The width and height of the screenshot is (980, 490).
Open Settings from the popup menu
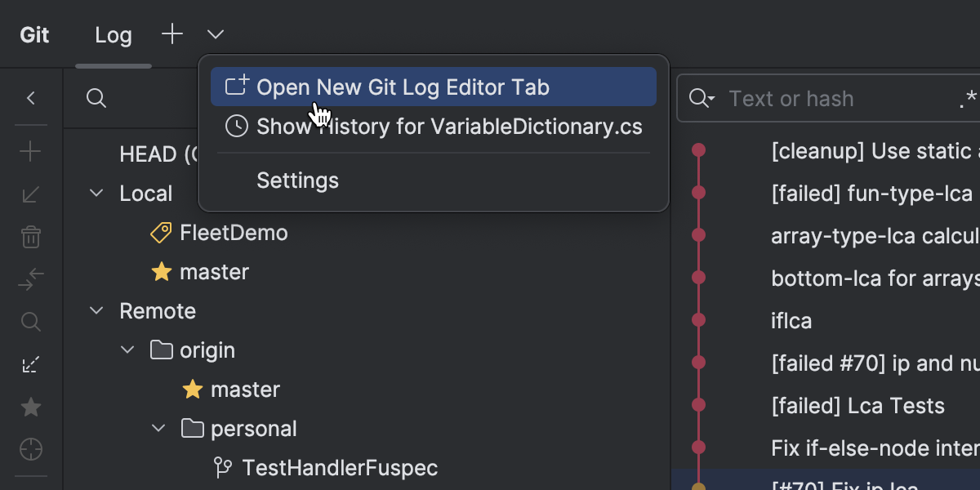[x=297, y=180]
